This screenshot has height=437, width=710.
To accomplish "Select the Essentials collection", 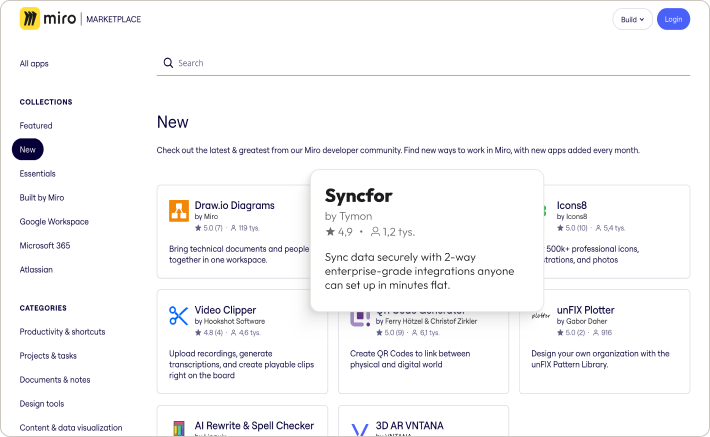I will 37,174.
